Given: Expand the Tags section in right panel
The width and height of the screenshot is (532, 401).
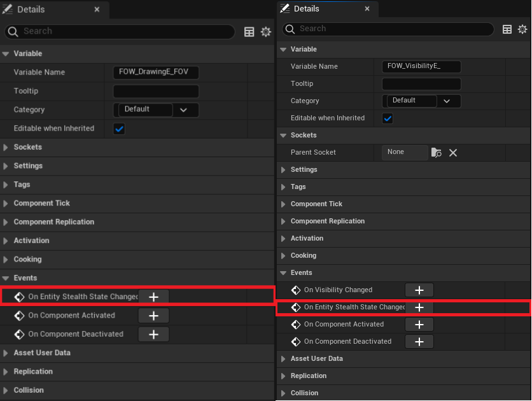Looking at the screenshot, I should (x=283, y=187).
